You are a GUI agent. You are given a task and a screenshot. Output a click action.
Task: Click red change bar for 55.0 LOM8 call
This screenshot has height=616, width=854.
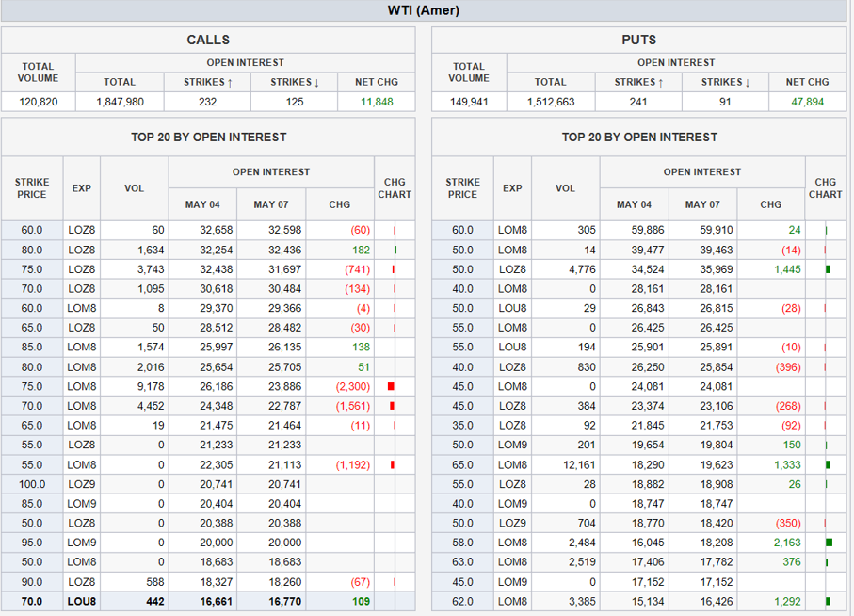pyautogui.click(x=391, y=464)
